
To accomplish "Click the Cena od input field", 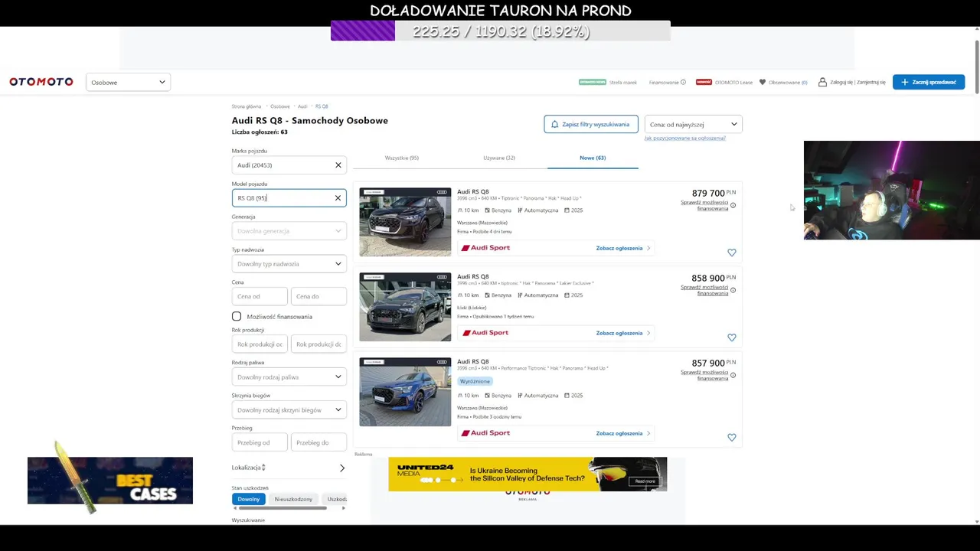I will point(260,296).
